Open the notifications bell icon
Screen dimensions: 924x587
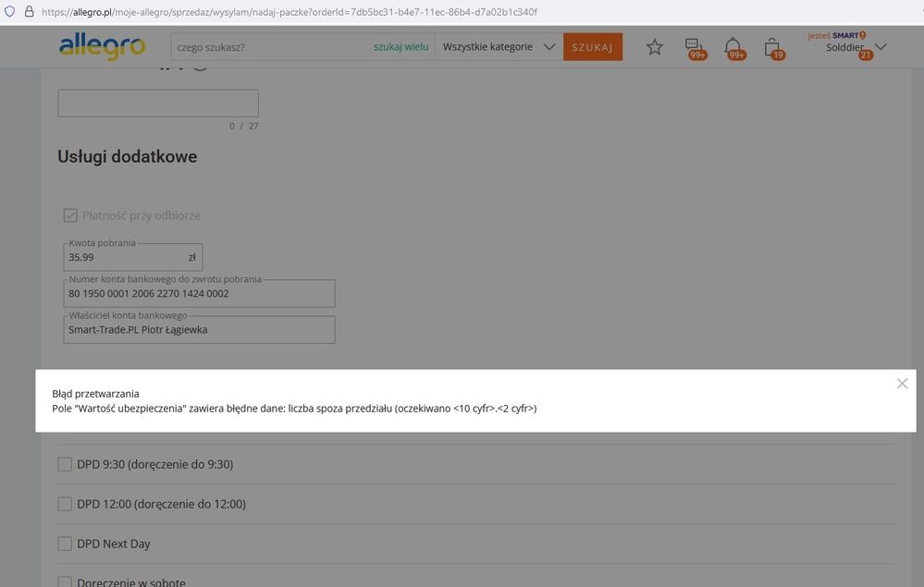(733, 47)
